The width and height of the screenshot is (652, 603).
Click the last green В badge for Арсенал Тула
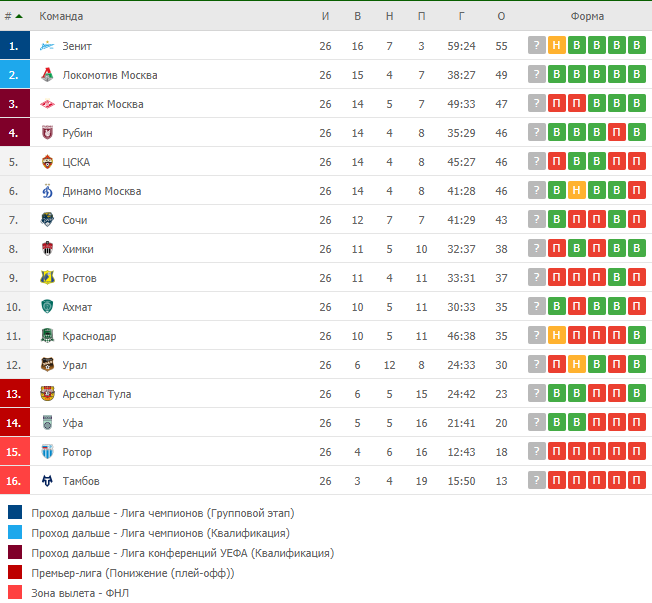coord(636,393)
